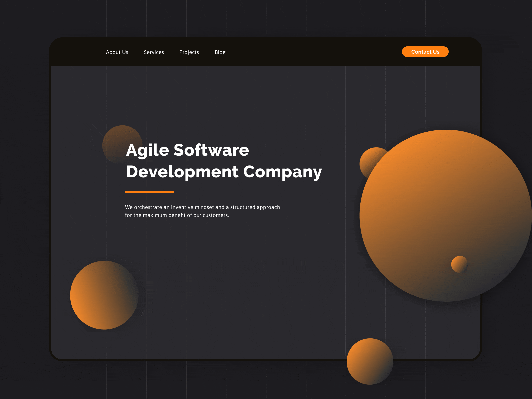Click the page background outside the card

pos(23,199)
